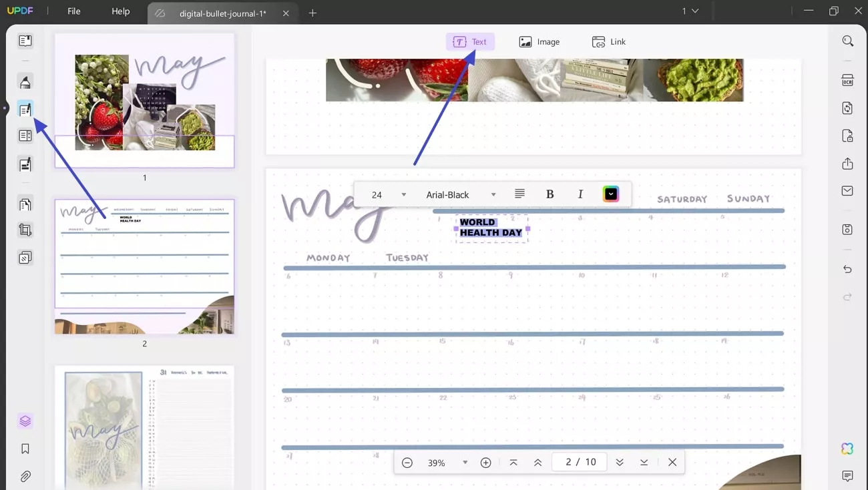
Task: Toggle italic on the selected text
Action: pos(580,194)
